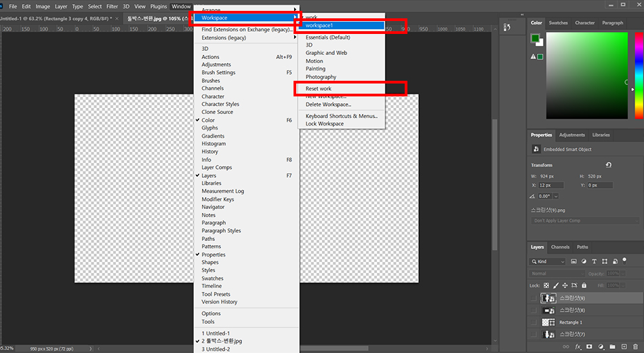Collapse panels with double-arrow icon

click(522, 14)
